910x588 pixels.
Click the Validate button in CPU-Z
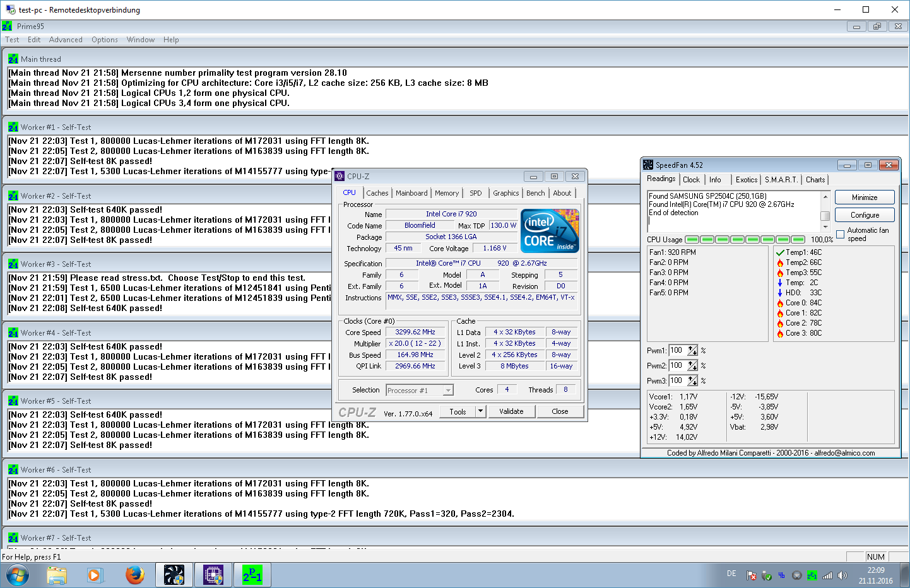click(x=511, y=411)
